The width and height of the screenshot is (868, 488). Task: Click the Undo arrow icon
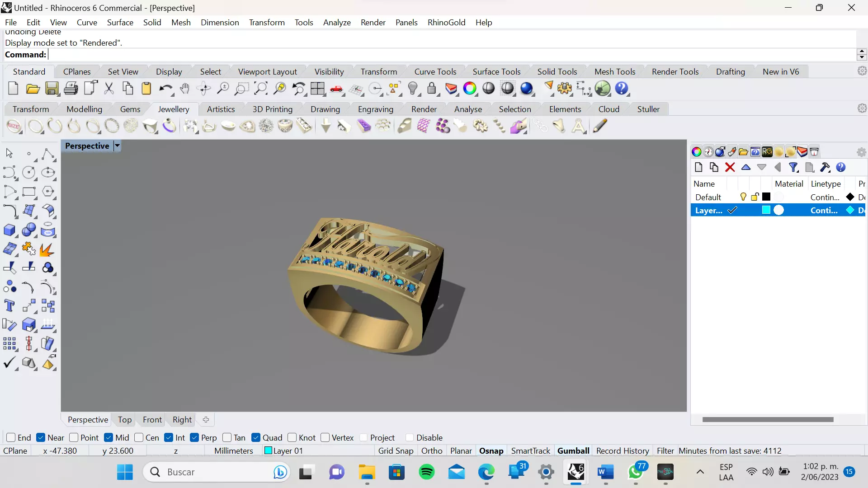pyautogui.click(x=165, y=89)
